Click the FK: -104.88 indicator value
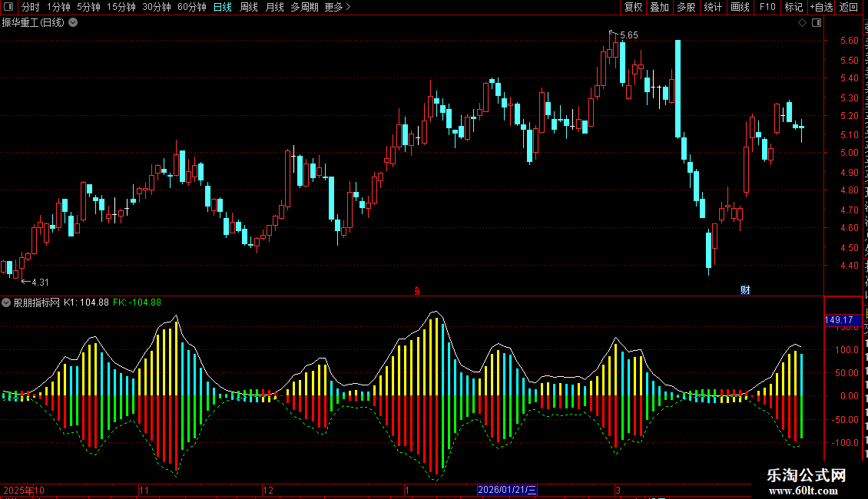Viewport: 868px width, 499px height. 137,302
